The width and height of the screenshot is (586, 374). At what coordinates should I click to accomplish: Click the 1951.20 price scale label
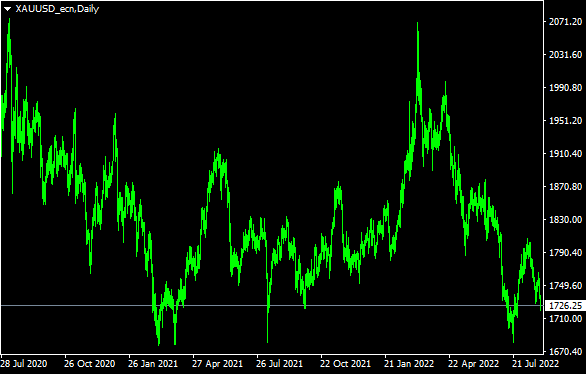(565, 120)
